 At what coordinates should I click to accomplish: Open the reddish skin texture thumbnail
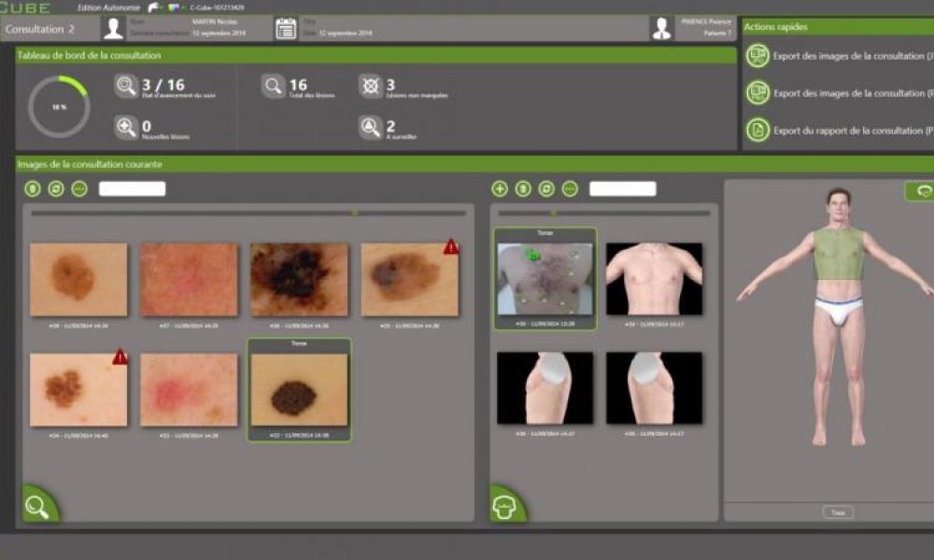click(x=189, y=279)
